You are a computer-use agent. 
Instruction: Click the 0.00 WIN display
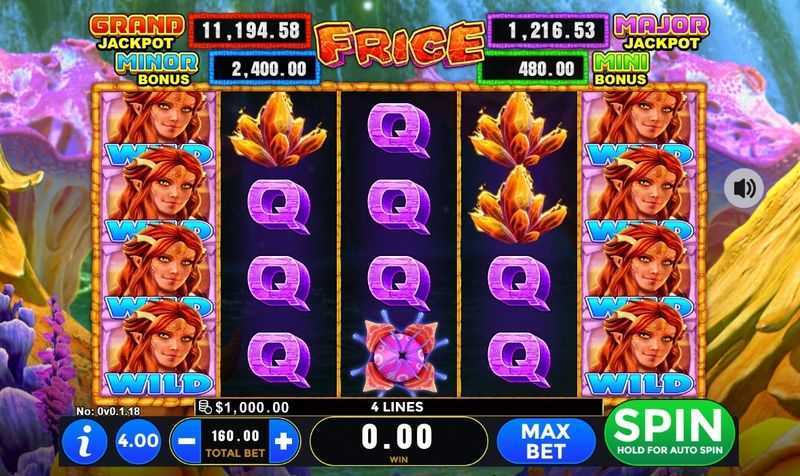click(398, 442)
